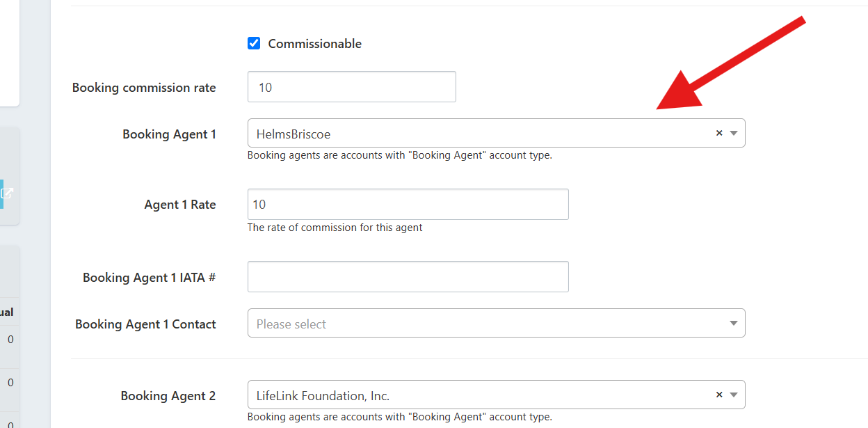Click the "Agent 1 Rate" label
The image size is (868, 428).
(x=180, y=205)
